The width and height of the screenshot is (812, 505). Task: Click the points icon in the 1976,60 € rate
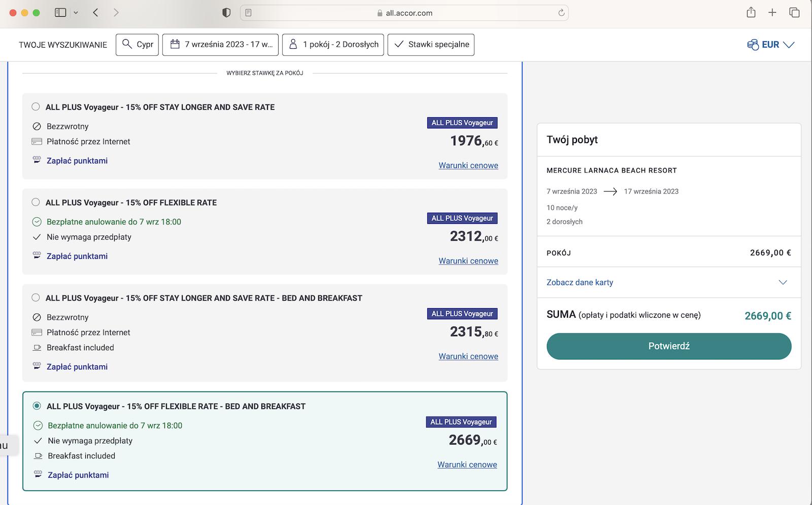(37, 159)
